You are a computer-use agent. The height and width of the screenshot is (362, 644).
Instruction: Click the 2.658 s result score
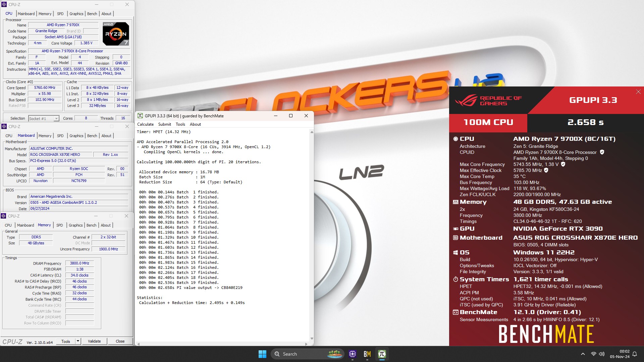585,122
